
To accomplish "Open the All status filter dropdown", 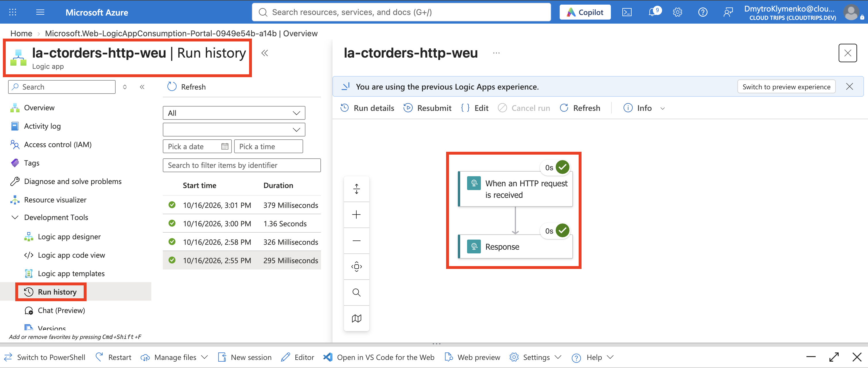I will [x=234, y=113].
